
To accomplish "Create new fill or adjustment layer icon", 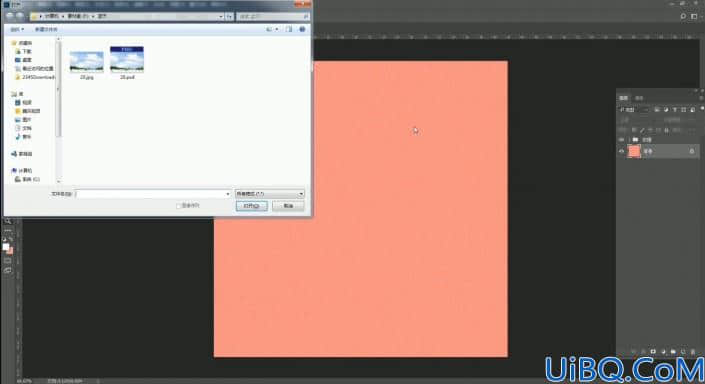I will coord(663,352).
